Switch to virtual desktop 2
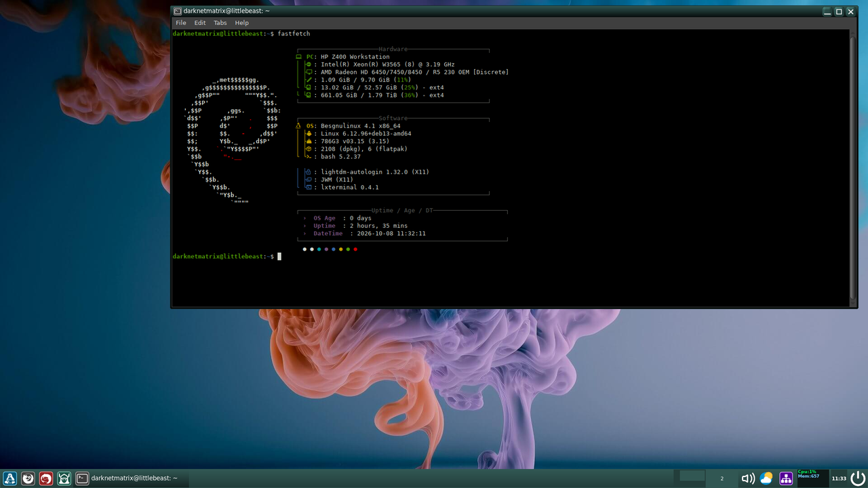This screenshot has height=488, width=868. click(x=722, y=479)
